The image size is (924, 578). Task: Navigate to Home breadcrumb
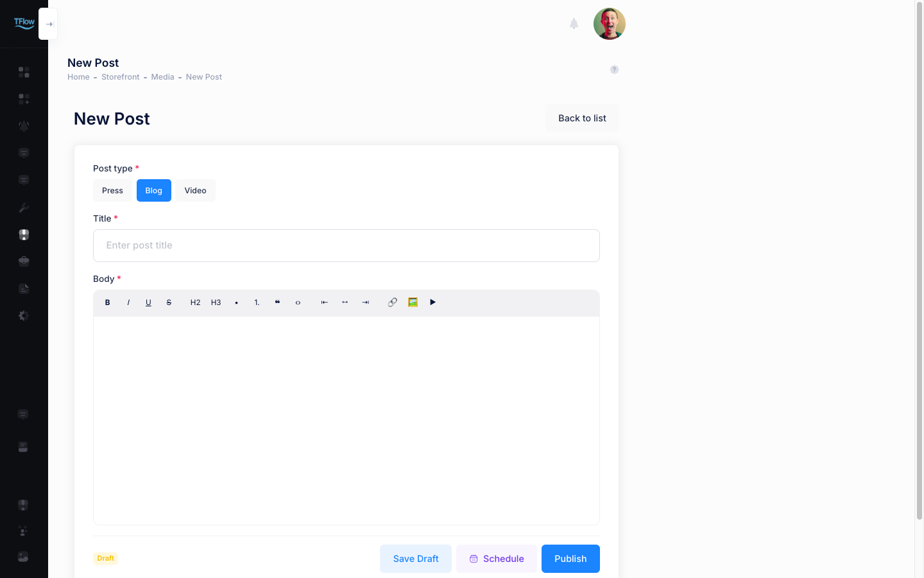(x=78, y=77)
